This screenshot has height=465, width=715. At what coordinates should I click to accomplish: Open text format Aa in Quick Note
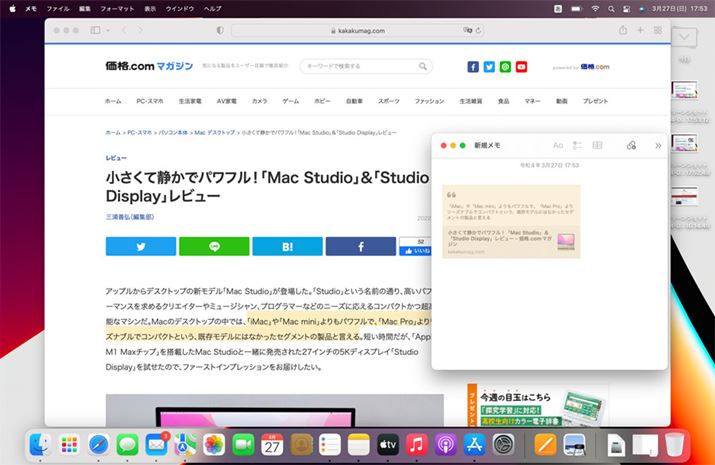[558, 145]
